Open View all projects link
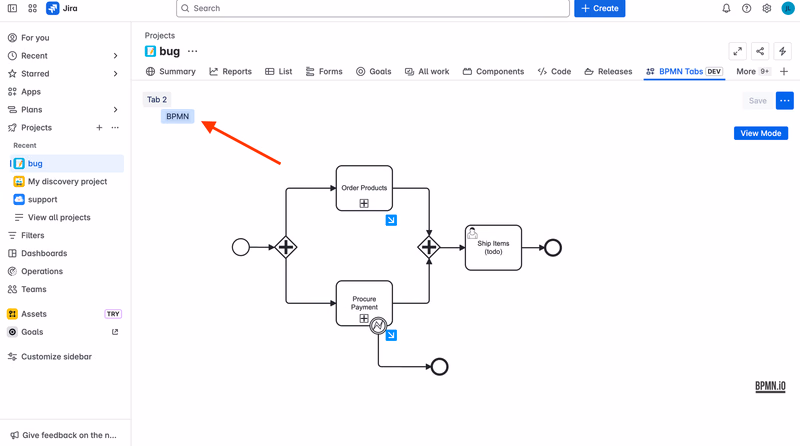The image size is (800, 446). (59, 217)
